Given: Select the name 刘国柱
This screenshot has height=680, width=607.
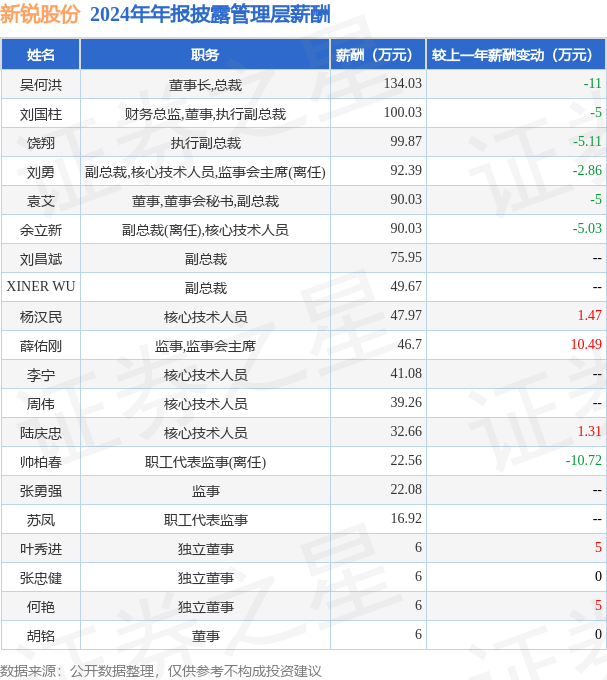Looking at the screenshot, I should (x=41, y=114).
